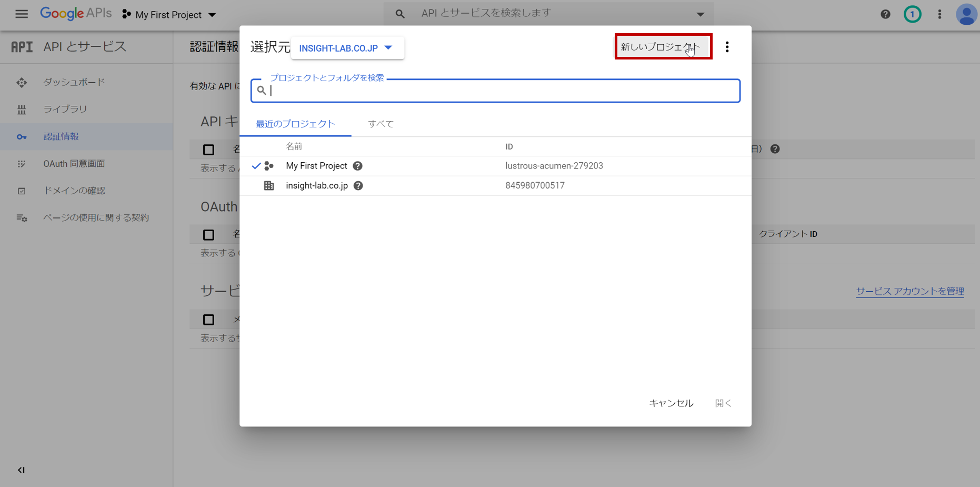Open the INSIGHT-LAB.CO.JP organization dropdown

coord(347,48)
